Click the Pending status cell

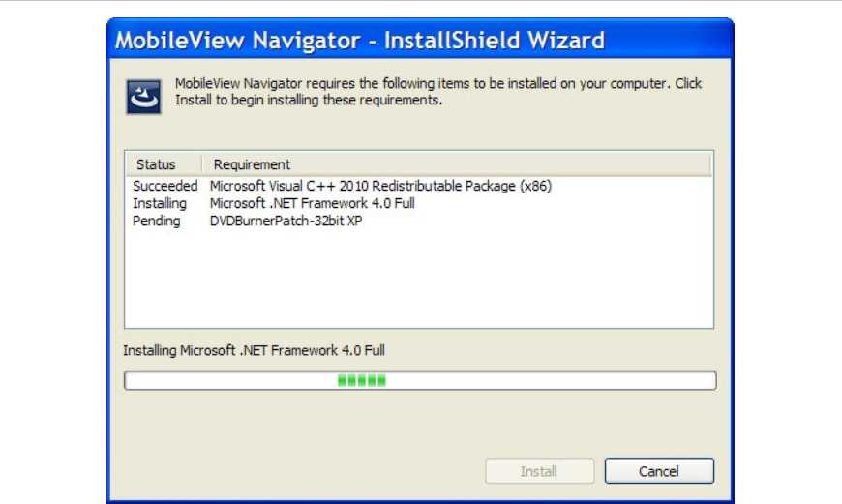pos(157,221)
